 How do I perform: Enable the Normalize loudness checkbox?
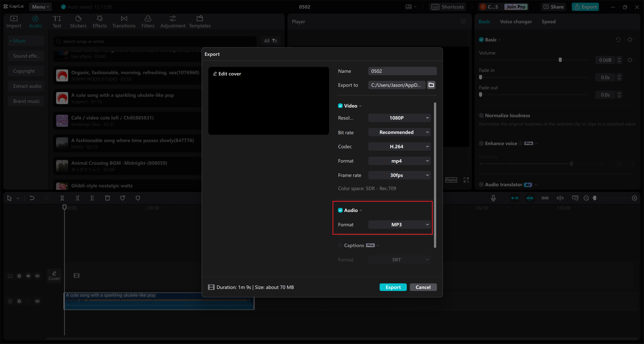coord(481,115)
